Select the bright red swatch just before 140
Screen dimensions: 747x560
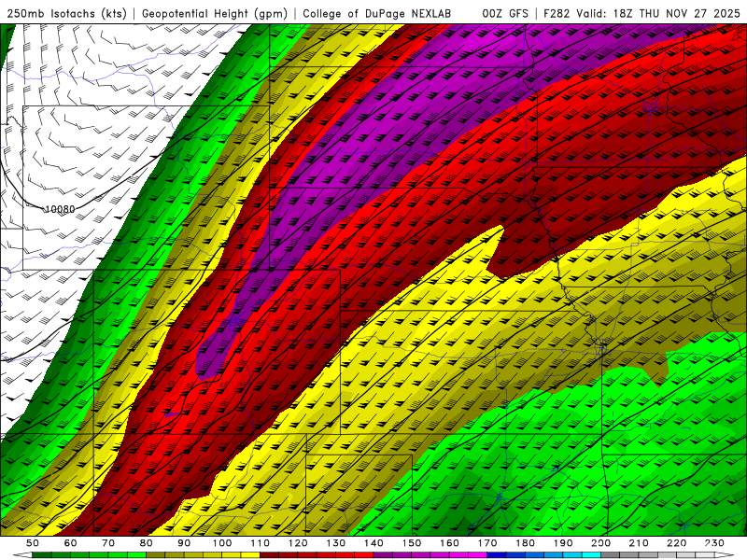point(364,554)
